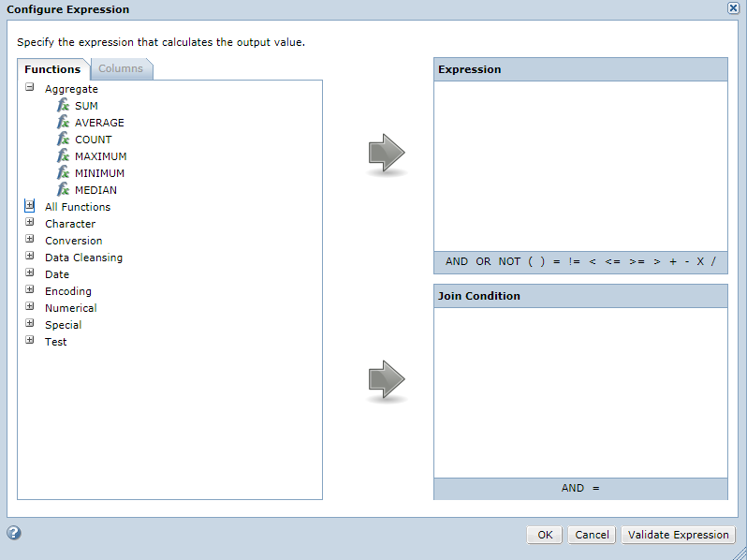This screenshot has height=560, width=747.
Task: Insert >= operator in Expression
Action: coord(637,261)
